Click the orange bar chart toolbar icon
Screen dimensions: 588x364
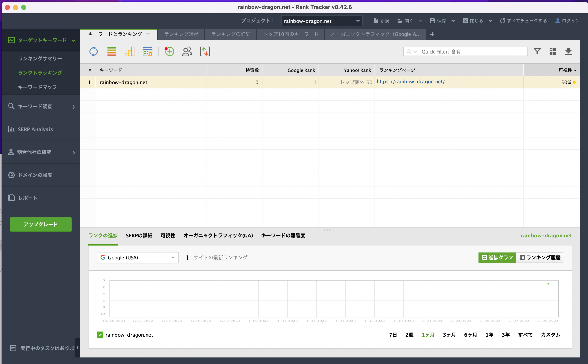point(130,51)
